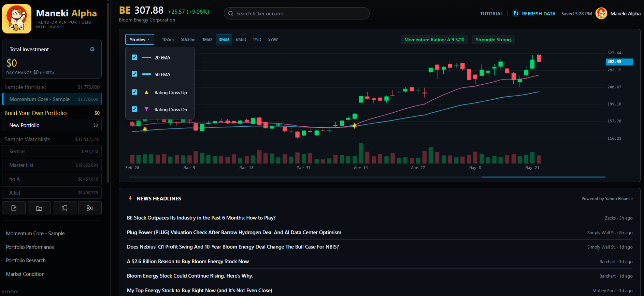Open the 'A list' watchlist

(x=52, y=193)
